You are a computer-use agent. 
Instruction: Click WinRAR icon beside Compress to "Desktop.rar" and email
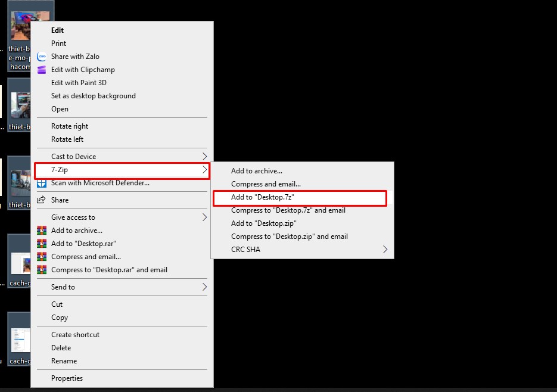[x=42, y=270]
